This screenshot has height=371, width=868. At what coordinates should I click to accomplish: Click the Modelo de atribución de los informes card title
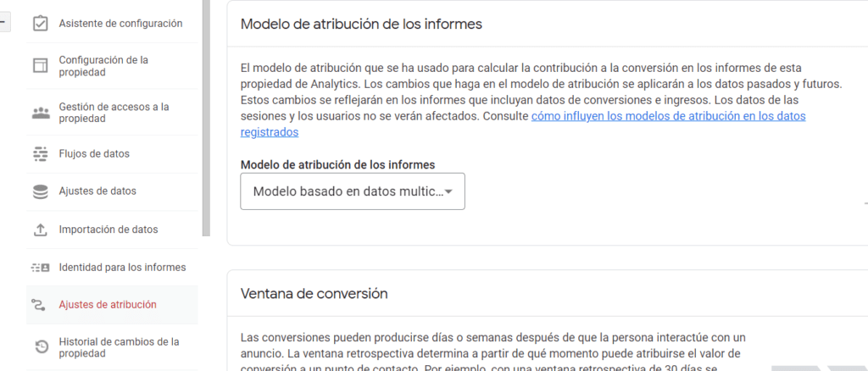361,25
